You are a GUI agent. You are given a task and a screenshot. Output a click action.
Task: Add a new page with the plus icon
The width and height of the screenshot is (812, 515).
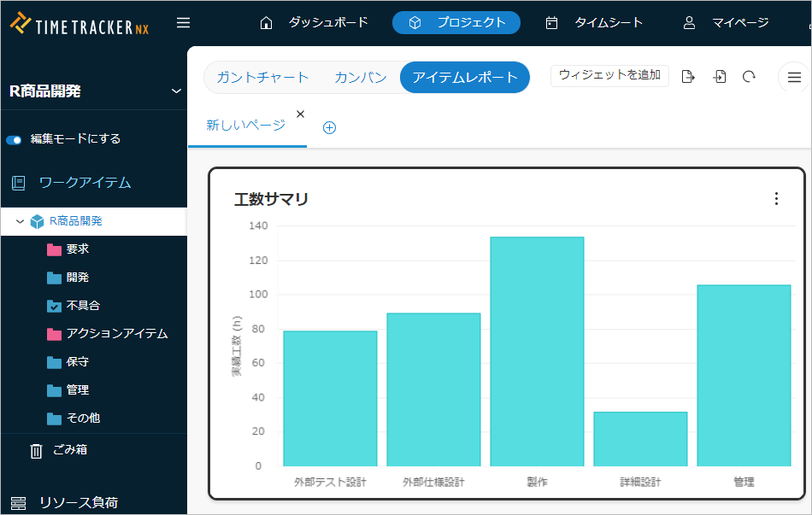coord(329,127)
